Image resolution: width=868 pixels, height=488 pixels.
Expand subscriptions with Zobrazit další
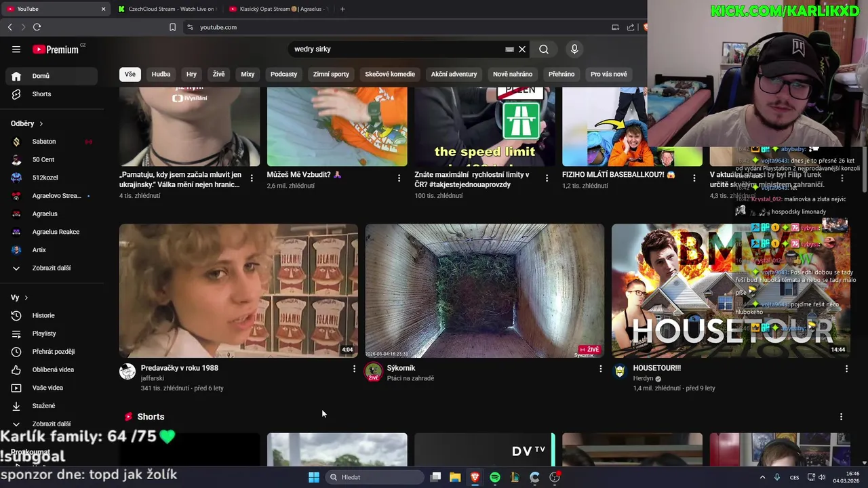(x=52, y=268)
